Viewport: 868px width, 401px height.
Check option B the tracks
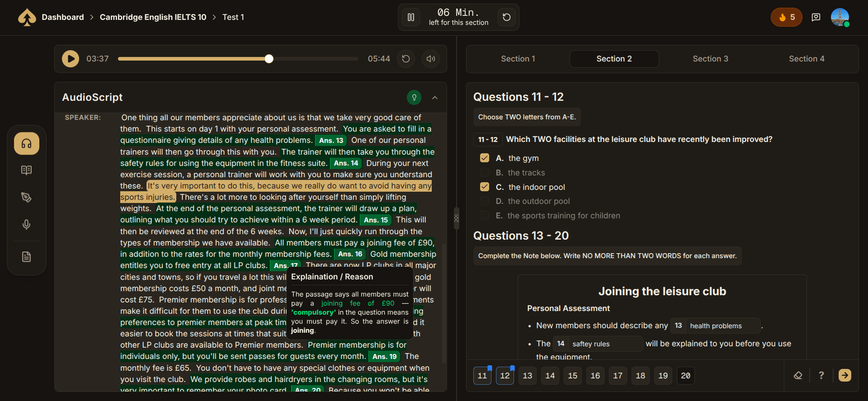tap(485, 172)
